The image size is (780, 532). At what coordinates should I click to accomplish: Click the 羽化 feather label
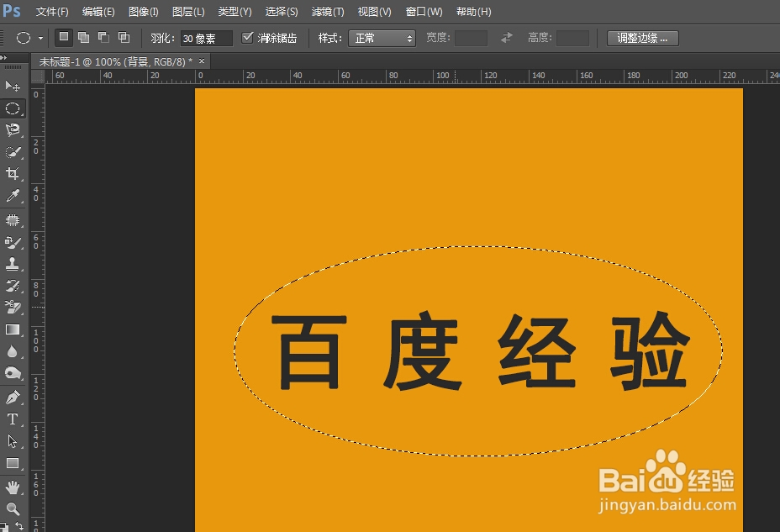(x=163, y=39)
